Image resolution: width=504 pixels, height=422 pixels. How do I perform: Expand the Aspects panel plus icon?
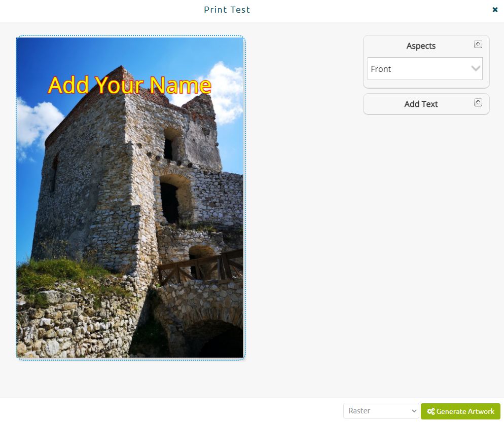coord(478,44)
